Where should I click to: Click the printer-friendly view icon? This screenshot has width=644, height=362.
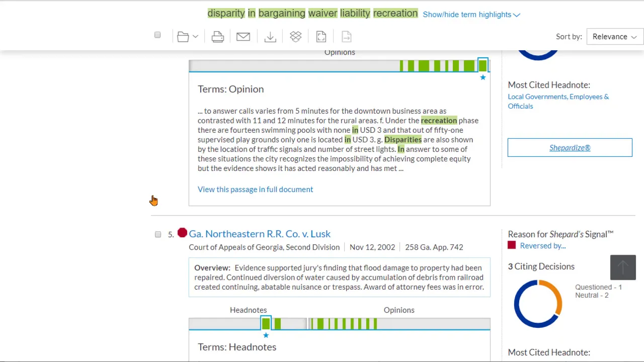(321, 37)
